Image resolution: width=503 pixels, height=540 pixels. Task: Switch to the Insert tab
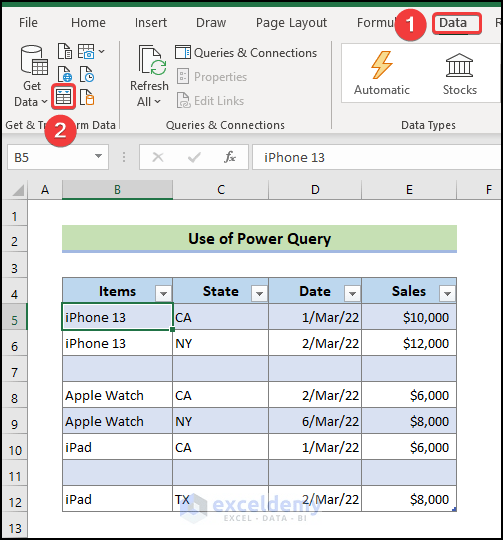(x=151, y=23)
